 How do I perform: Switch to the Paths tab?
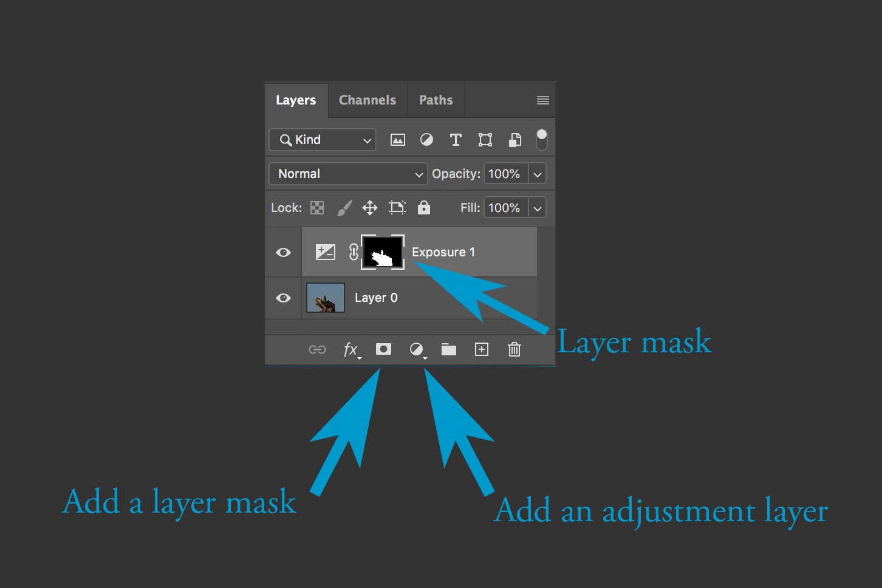pyautogui.click(x=436, y=100)
